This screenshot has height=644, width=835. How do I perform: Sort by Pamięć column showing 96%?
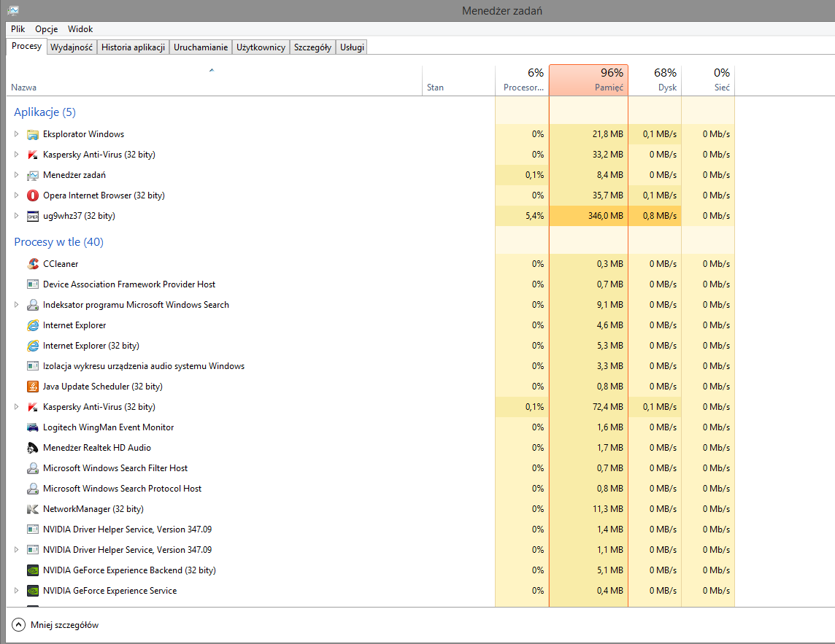click(588, 80)
